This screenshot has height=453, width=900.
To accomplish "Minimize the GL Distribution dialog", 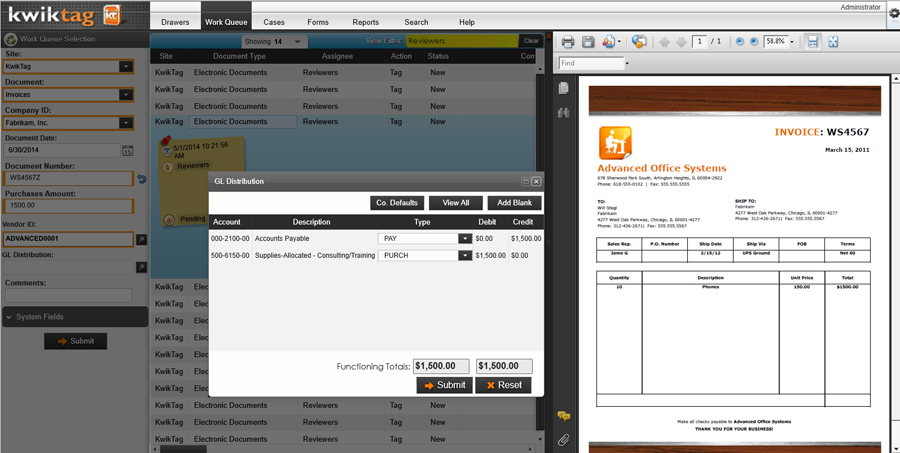I will 525,181.
